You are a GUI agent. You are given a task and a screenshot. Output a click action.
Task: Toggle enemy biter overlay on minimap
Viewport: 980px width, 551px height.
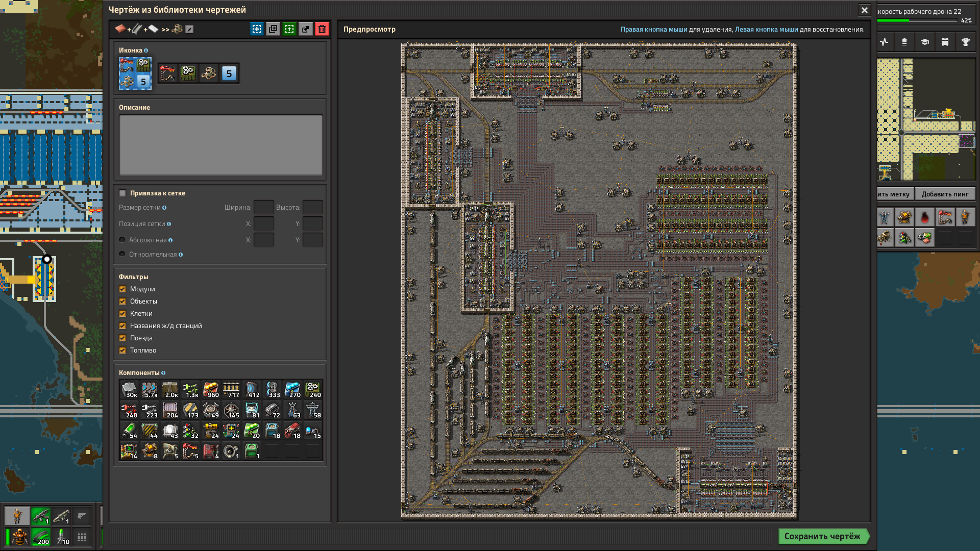pyautogui.click(x=885, y=238)
